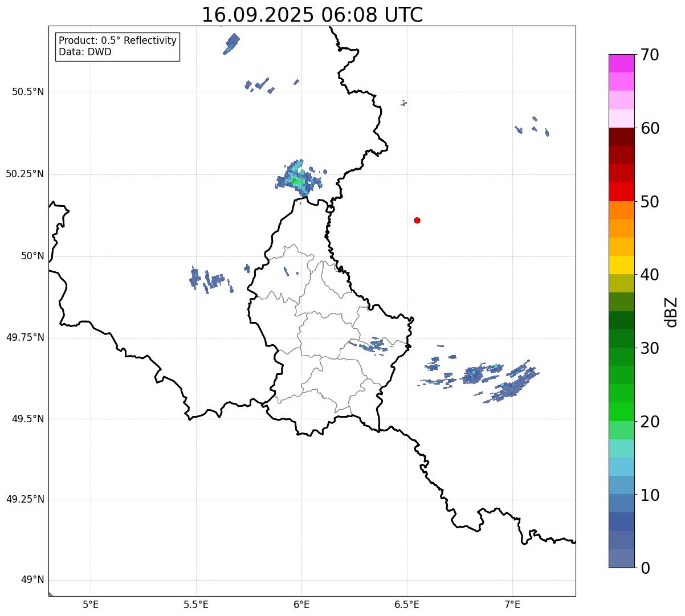The image size is (685, 616).
Task: Click colorbar tick label "0"
Action: [645, 568]
